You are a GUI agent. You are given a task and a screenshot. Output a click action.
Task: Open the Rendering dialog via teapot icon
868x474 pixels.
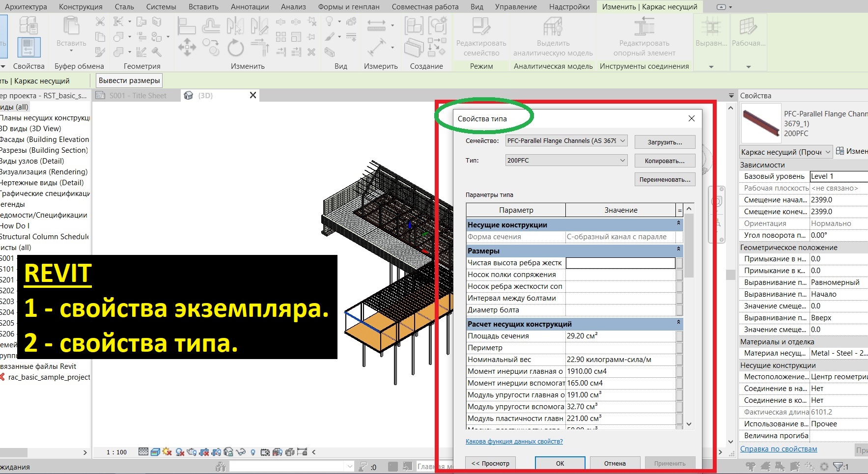coord(193,451)
